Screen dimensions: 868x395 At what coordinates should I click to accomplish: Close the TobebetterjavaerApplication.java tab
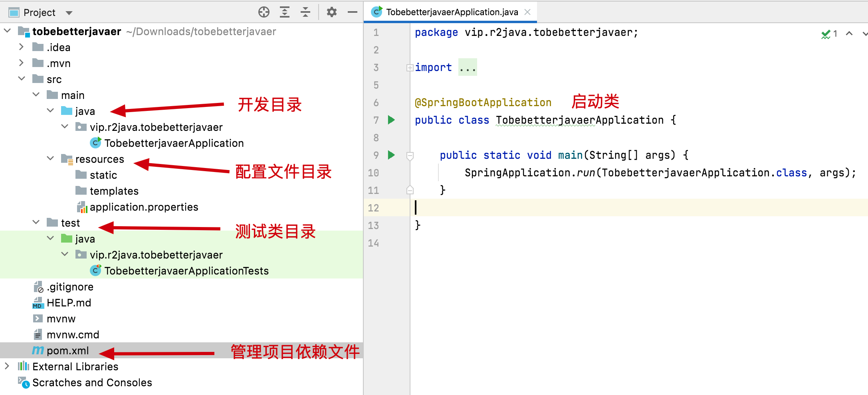click(527, 12)
